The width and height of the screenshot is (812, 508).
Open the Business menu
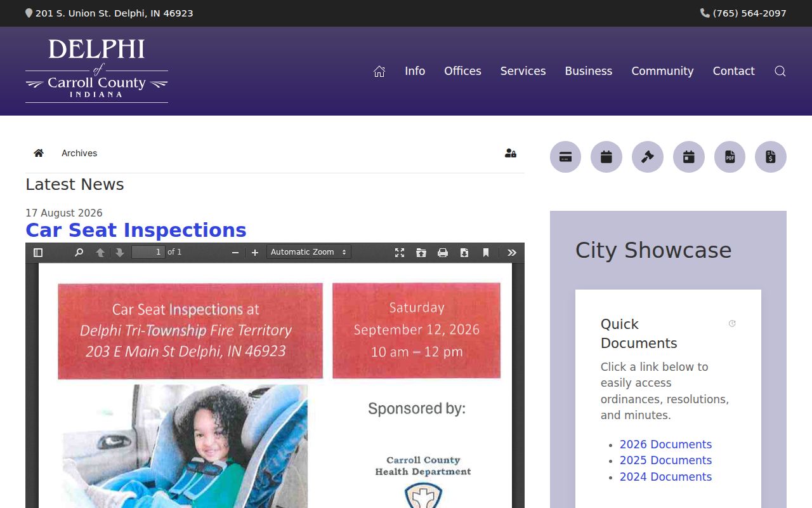589,71
